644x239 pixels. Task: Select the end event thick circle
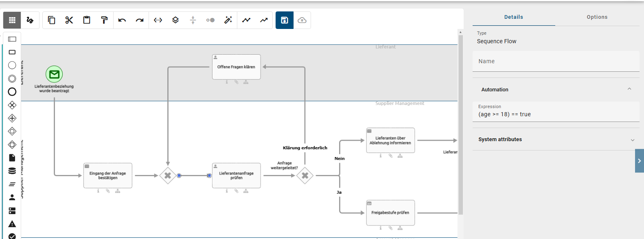[12, 92]
